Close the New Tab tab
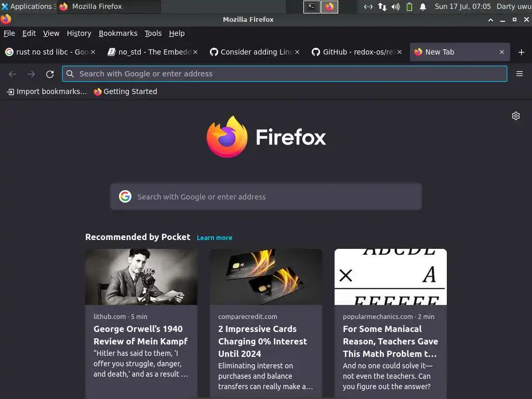 pyautogui.click(x=502, y=52)
